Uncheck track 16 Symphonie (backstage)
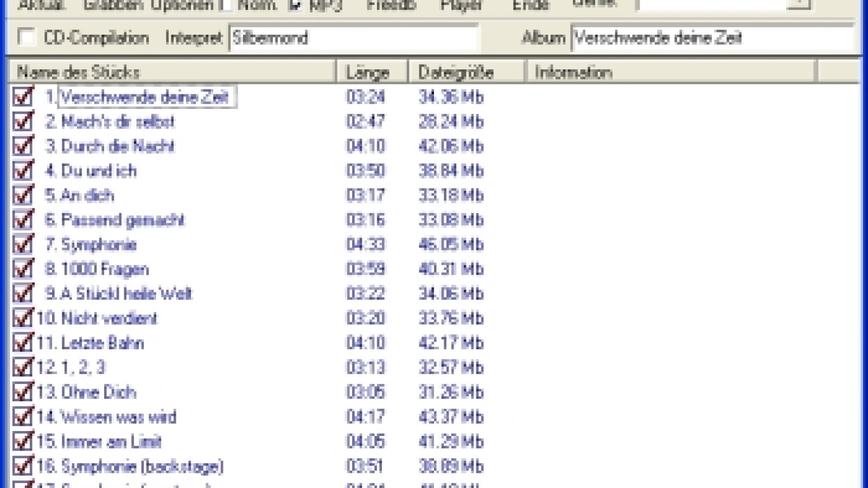 [23, 466]
